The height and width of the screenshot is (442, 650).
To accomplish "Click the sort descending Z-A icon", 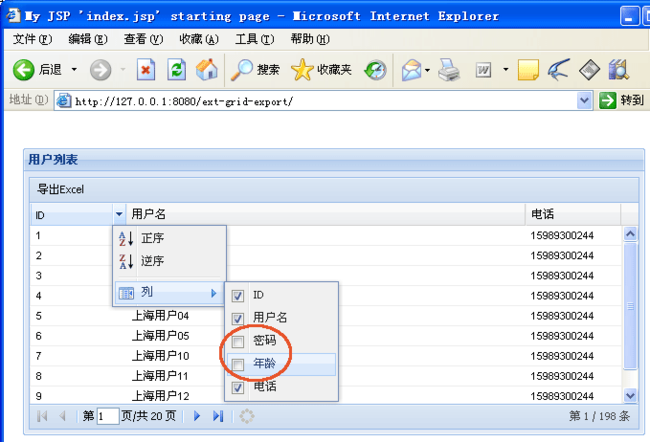I will coord(126,261).
